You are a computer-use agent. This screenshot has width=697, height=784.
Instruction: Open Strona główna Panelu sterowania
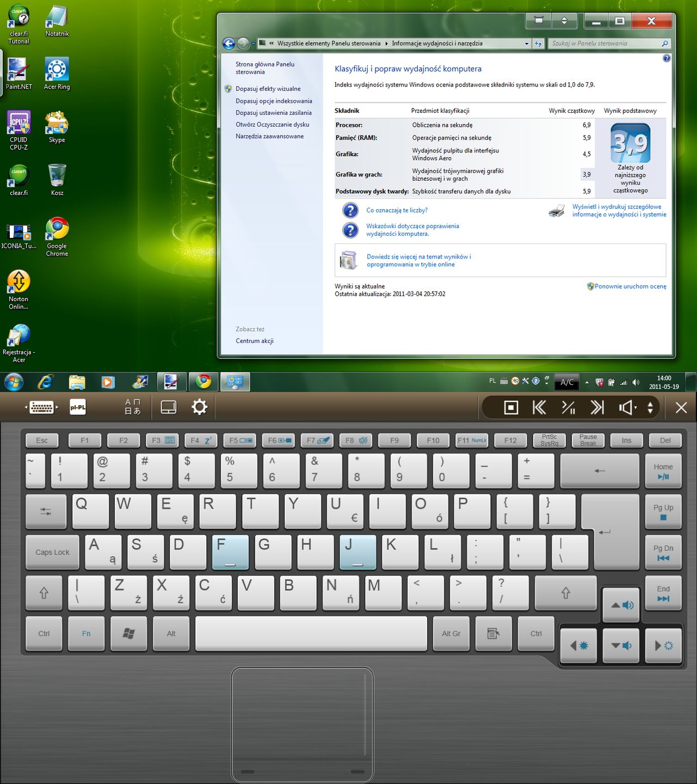tap(265, 68)
